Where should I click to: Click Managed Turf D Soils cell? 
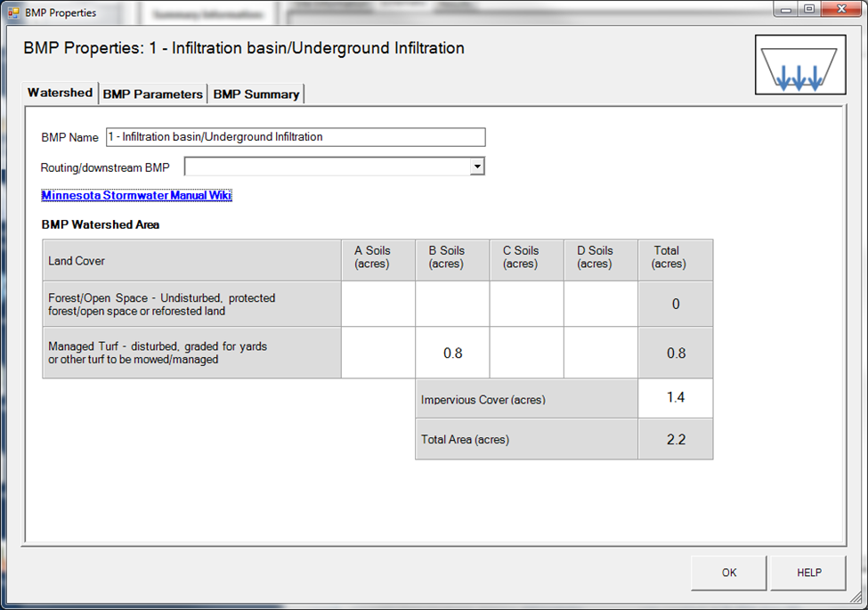click(600, 353)
